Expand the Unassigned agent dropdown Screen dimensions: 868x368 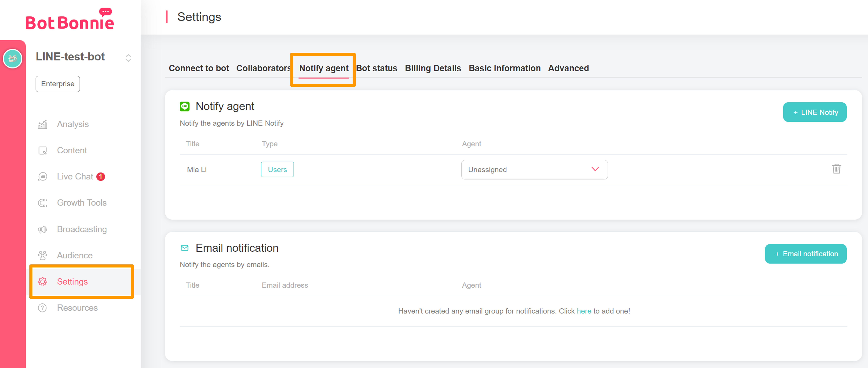[534, 169]
